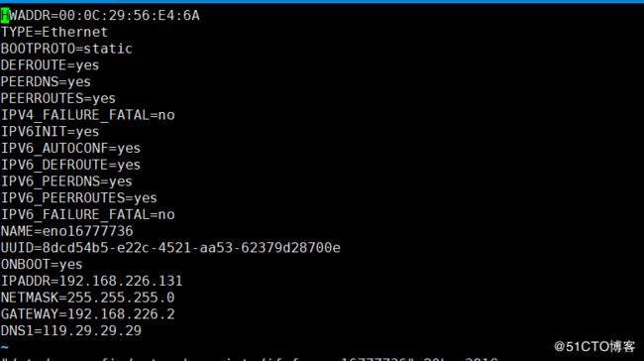The width and height of the screenshot is (644, 361).
Task: Click the BOOTPROTO=static value
Action: point(108,49)
